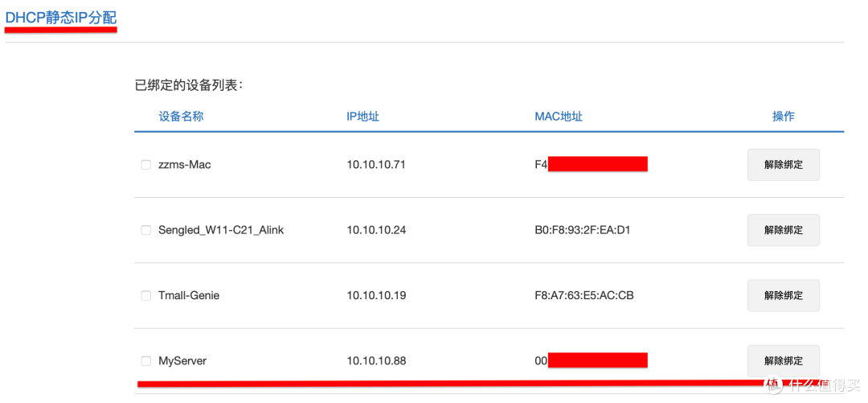Click the IP地址 column header
Screen dimensions: 868x403
pyautogui.click(x=362, y=117)
